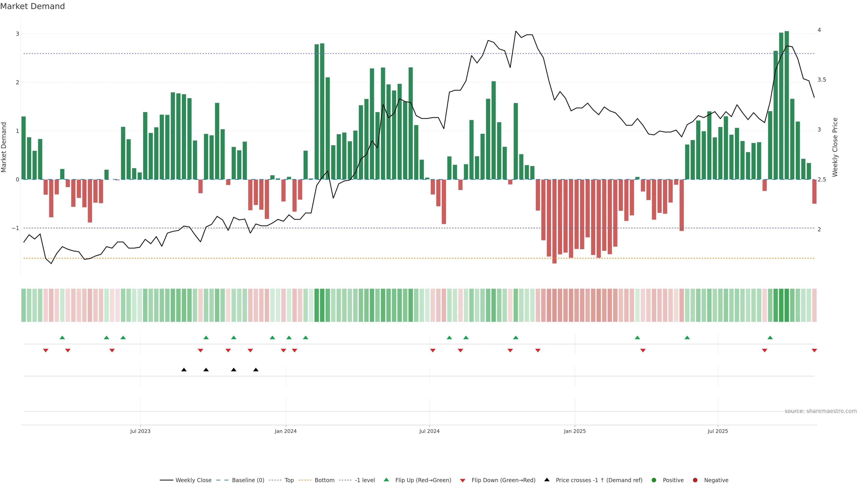Toggle the -1 level legend item
This screenshot has height=488, width=868.
(x=365, y=480)
